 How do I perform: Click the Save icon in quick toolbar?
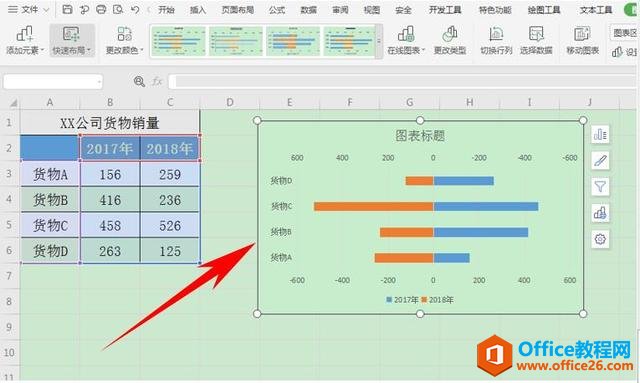point(67,9)
